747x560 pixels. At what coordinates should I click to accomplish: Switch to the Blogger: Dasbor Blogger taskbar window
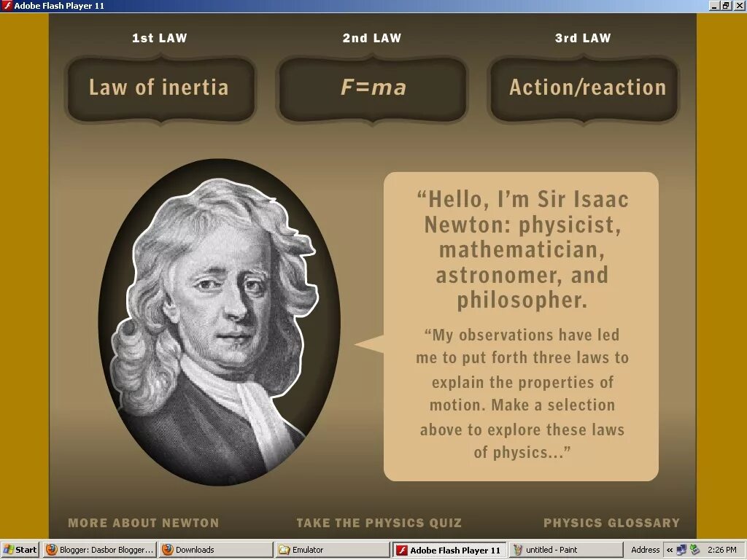pos(99,550)
